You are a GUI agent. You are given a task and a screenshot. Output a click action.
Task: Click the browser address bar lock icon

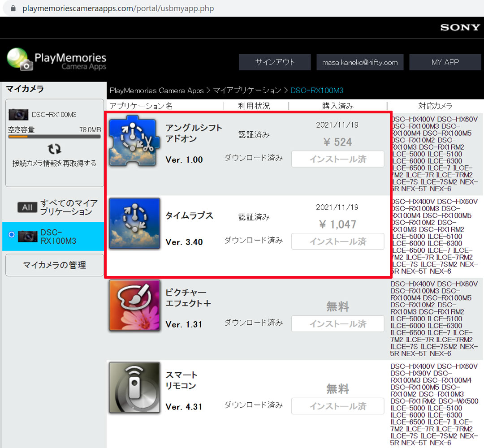13,9
